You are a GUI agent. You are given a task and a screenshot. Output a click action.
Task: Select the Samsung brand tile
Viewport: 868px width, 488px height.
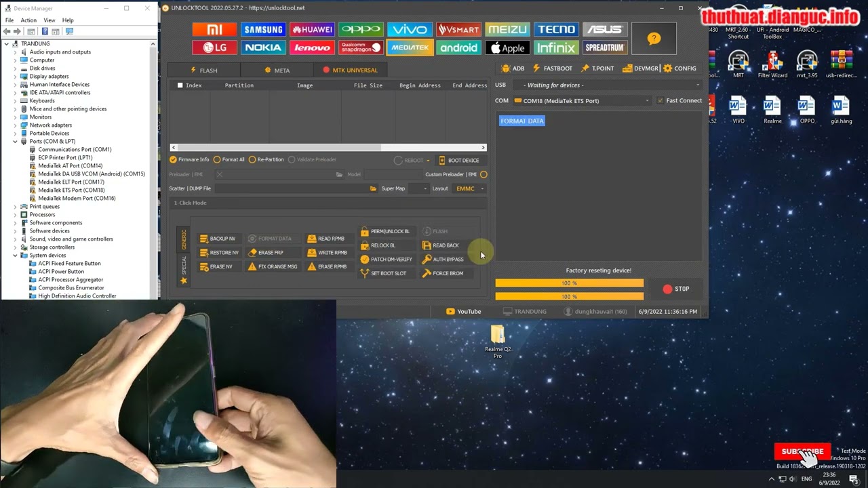(263, 29)
